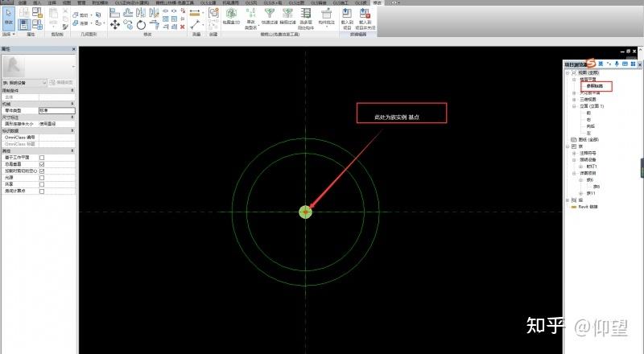Click the Create group icon in the ribbon

tap(213, 13)
